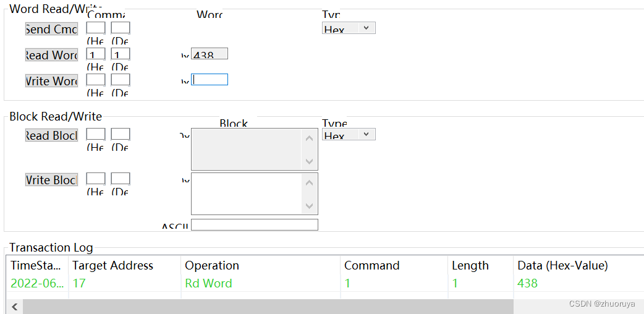This screenshot has height=314, width=644.
Task: Click Read Block area scroll up arrow
Action: coord(309,138)
